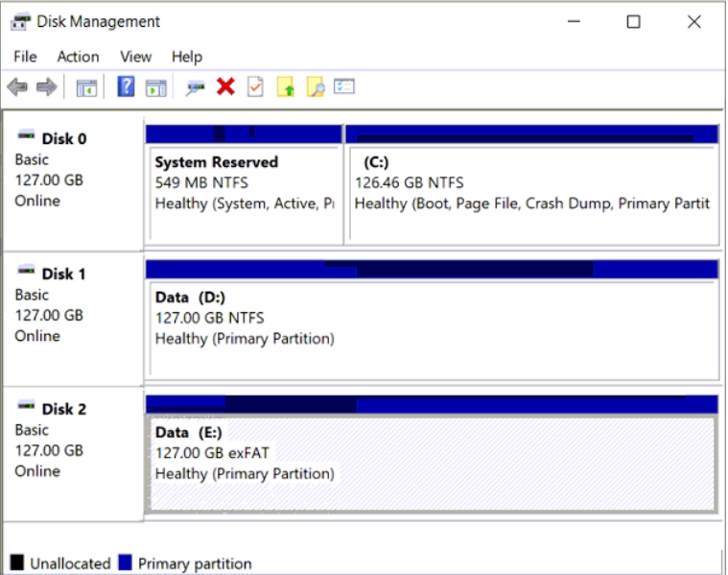Open the Help menu
Screen dimensions: 728x575
(x=187, y=57)
